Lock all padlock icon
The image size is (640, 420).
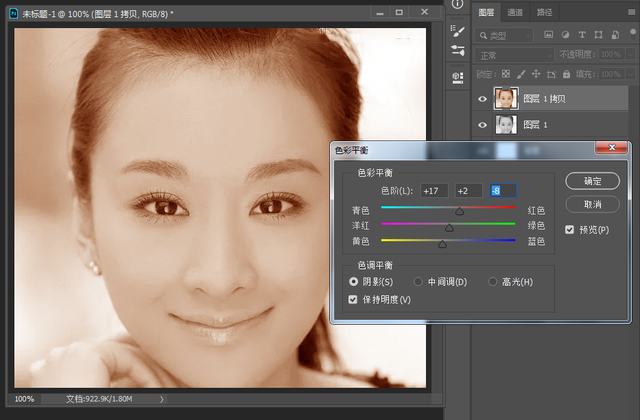[566, 74]
